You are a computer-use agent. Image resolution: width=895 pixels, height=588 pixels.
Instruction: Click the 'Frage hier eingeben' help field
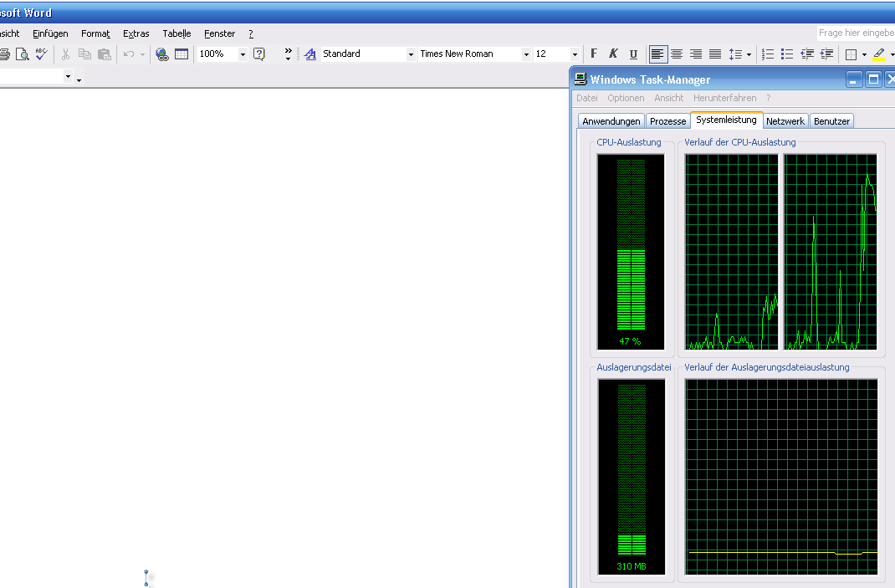tap(857, 33)
